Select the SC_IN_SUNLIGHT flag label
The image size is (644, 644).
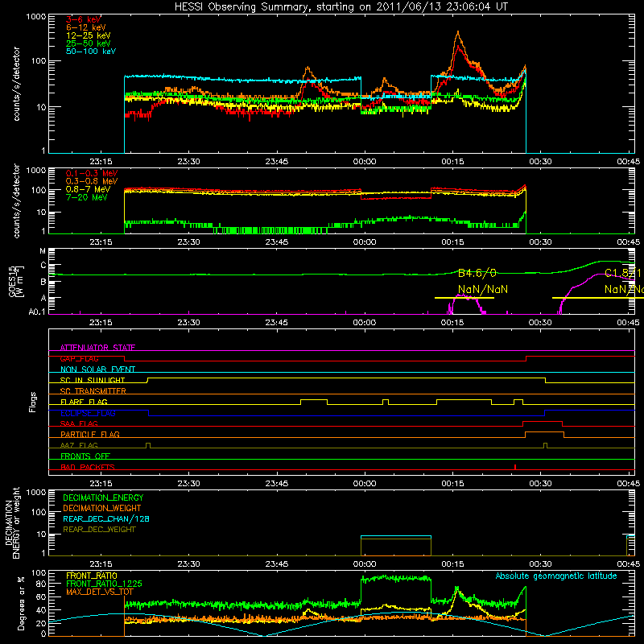(93, 380)
